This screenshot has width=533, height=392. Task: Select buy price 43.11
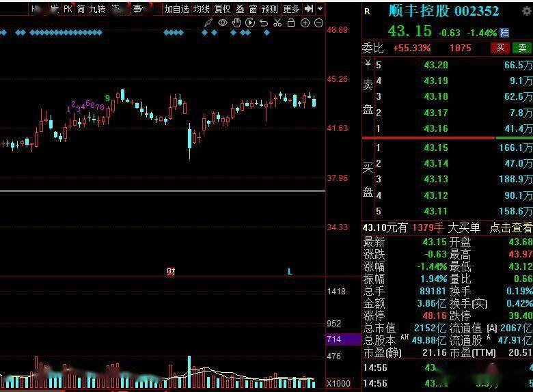point(436,211)
